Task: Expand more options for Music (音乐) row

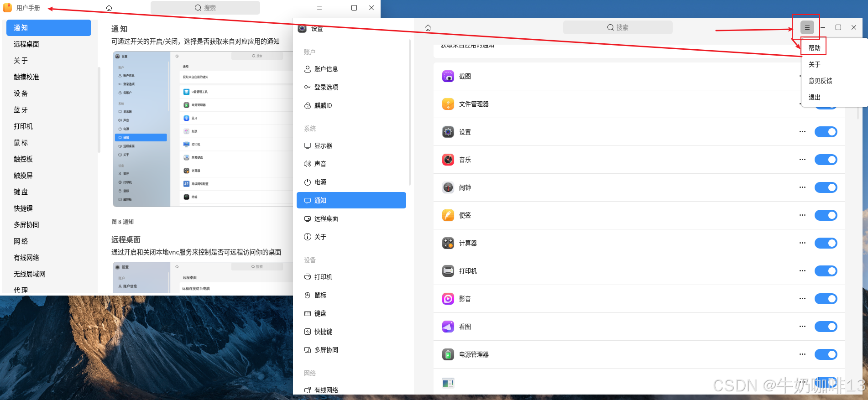Action: coord(802,160)
